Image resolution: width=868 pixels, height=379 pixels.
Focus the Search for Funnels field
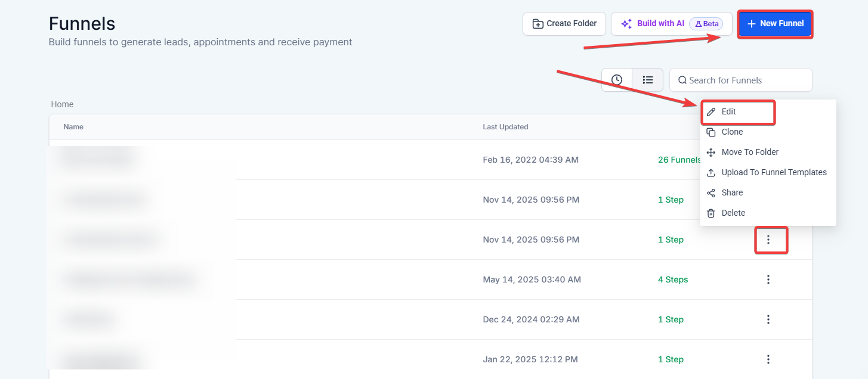[x=746, y=80]
